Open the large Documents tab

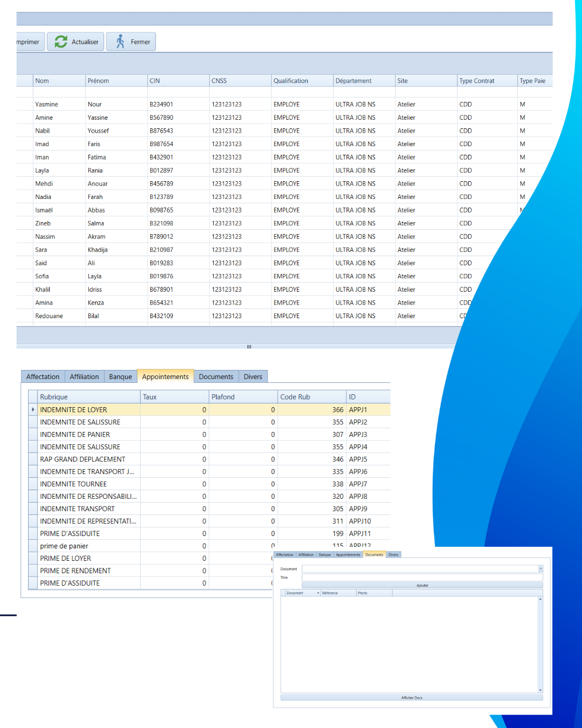tap(216, 376)
